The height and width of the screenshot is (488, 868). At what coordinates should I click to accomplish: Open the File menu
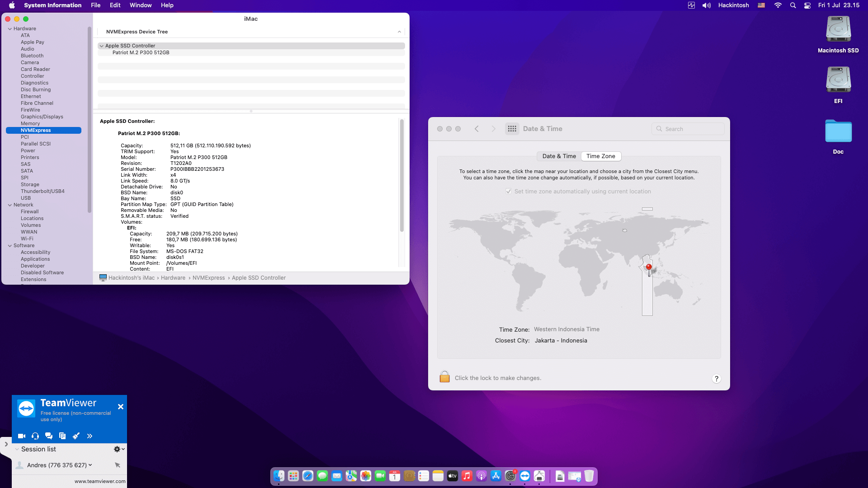(95, 5)
